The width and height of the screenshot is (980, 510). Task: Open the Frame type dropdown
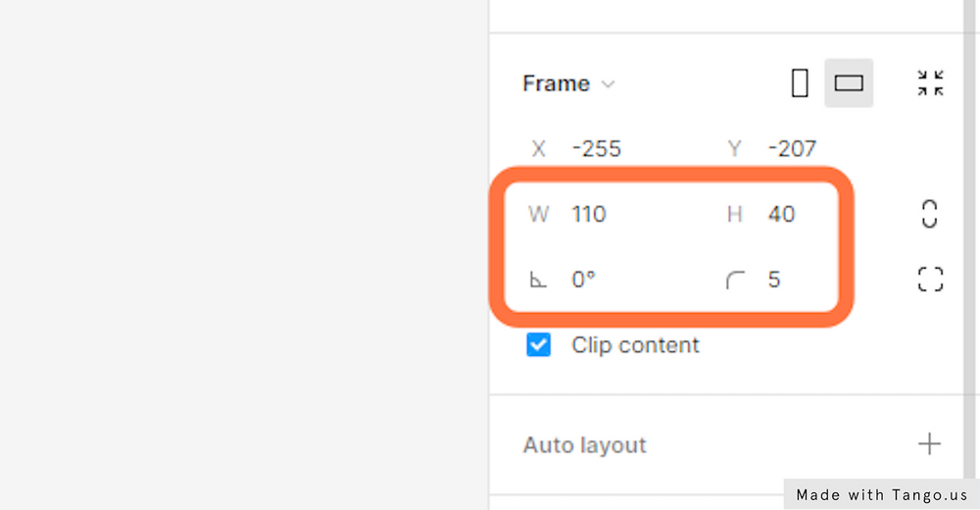[556, 84]
